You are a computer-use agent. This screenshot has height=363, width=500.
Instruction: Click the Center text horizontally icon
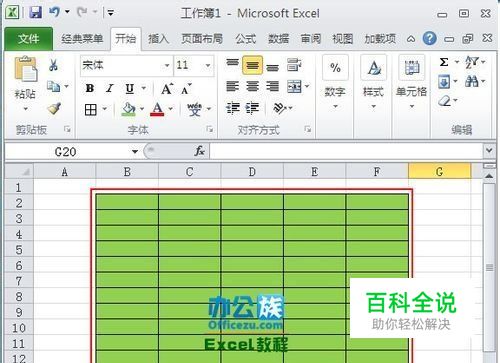(x=252, y=87)
